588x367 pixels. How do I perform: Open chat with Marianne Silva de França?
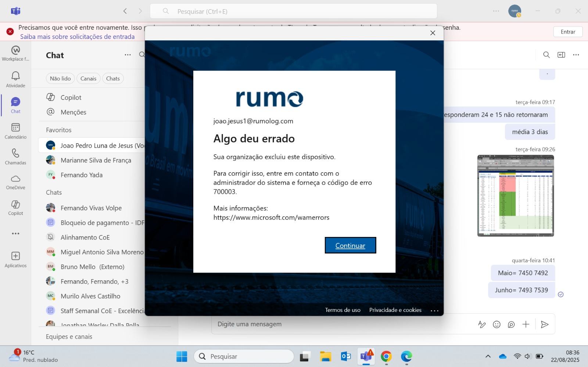tap(92, 160)
